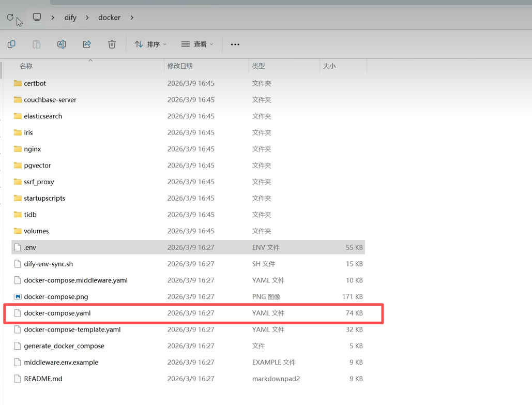Image resolution: width=532 pixels, height=405 pixels.
Task: Sort by 修改日期 column header
Action: [180, 66]
